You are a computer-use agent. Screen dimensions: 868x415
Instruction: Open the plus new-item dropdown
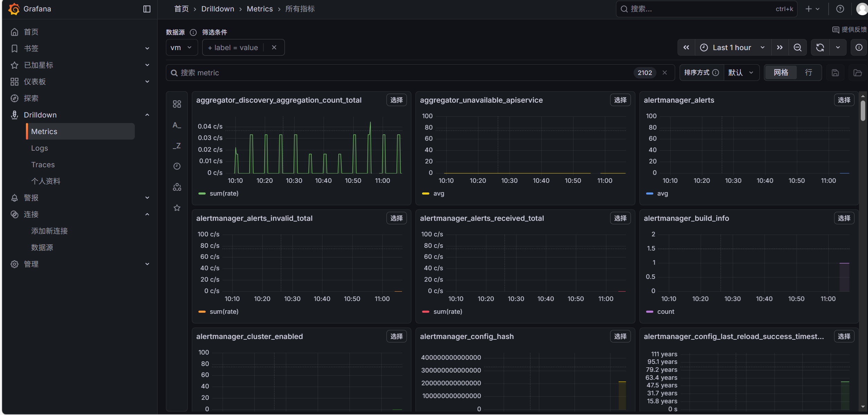812,9
